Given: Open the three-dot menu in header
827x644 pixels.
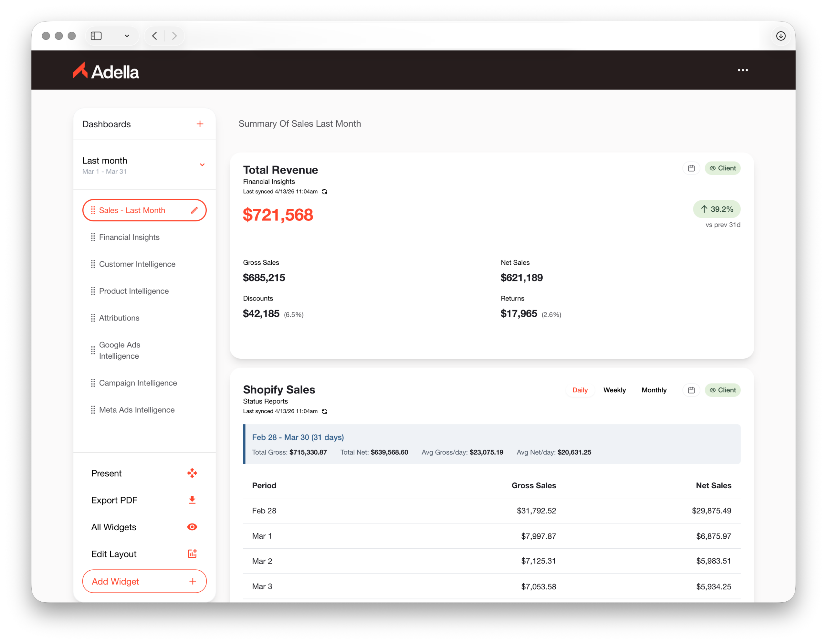Looking at the screenshot, I should pyautogui.click(x=743, y=70).
